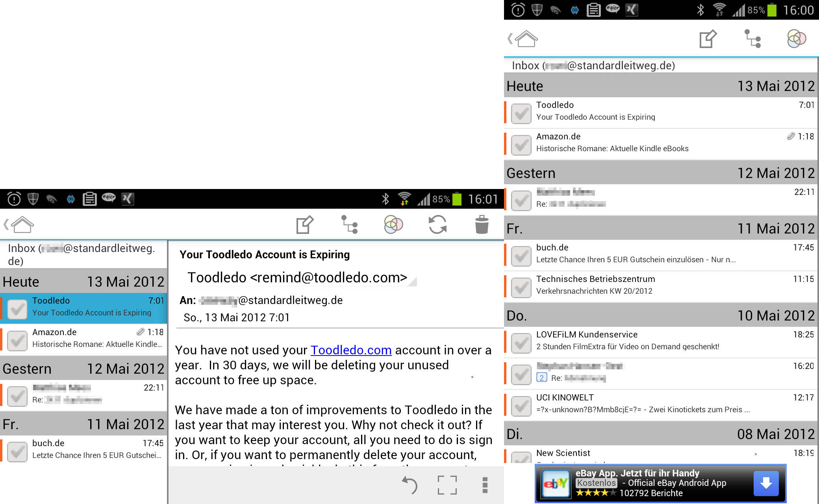The width and height of the screenshot is (819, 504).
Task: Open folder tree icon in left toolbar
Action: point(349,224)
